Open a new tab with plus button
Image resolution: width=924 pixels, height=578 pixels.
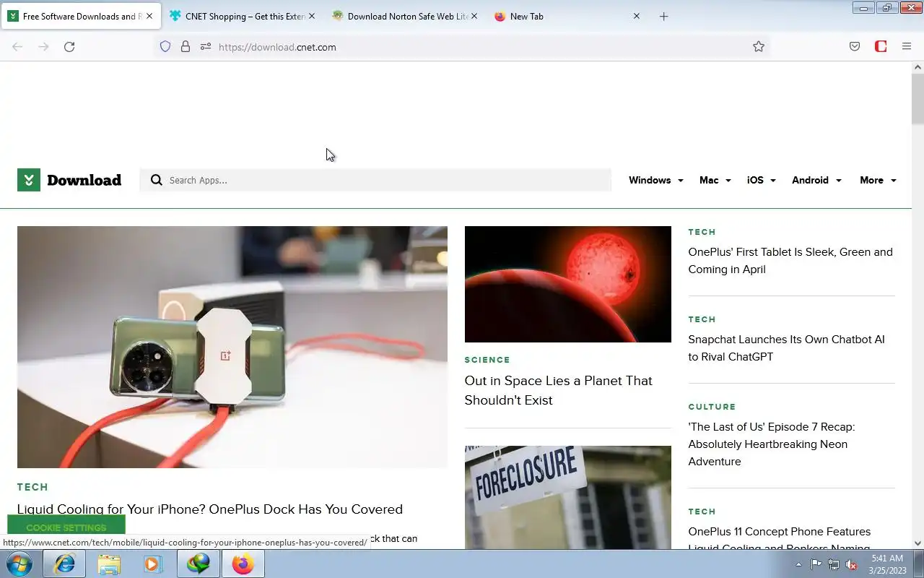664,16
